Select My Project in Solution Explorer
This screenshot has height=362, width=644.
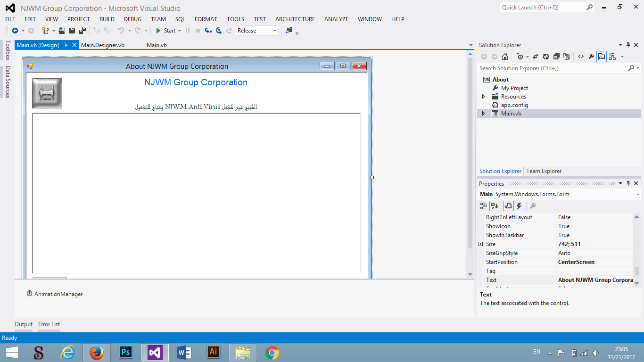point(514,88)
